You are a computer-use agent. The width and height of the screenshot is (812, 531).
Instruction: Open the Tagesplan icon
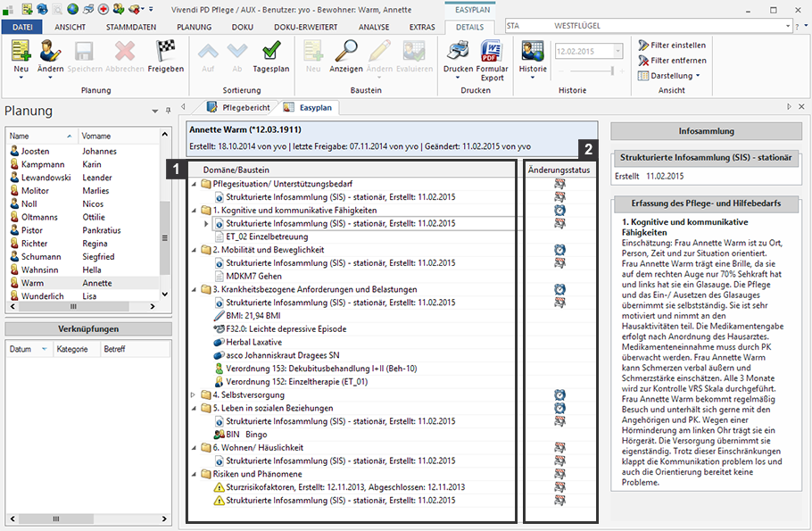tap(270, 52)
